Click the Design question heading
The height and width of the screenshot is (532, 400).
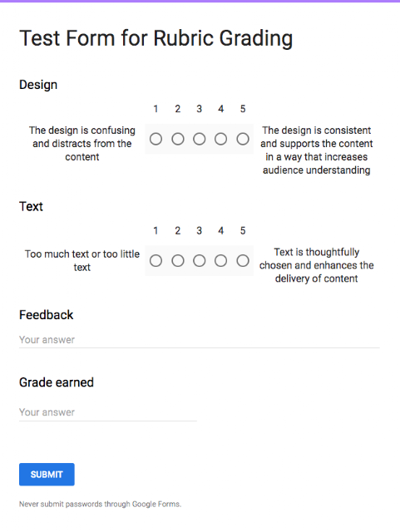coord(38,85)
